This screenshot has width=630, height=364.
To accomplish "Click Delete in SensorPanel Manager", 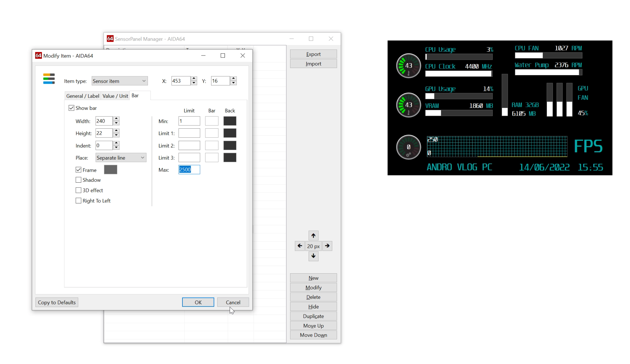I will (x=313, y=297).
